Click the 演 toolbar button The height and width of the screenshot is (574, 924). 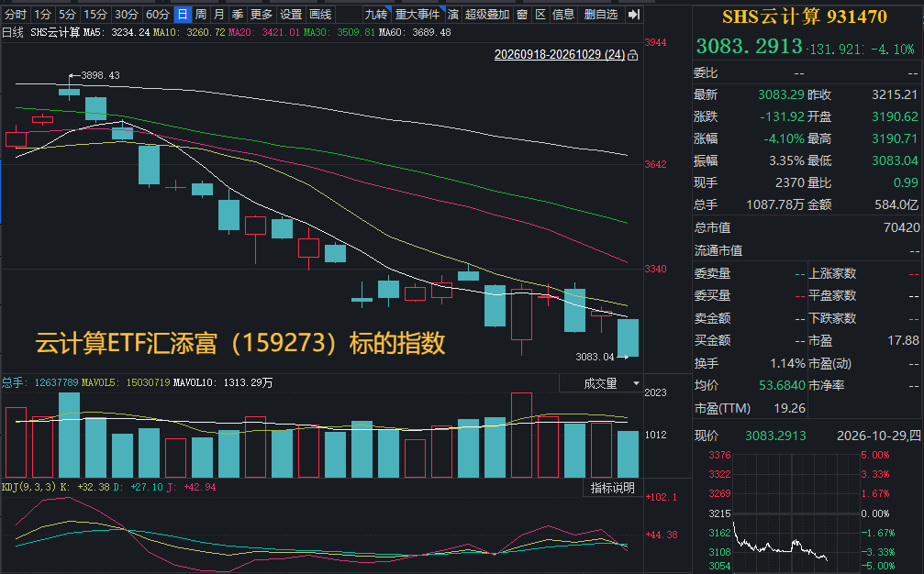(453, 14)
